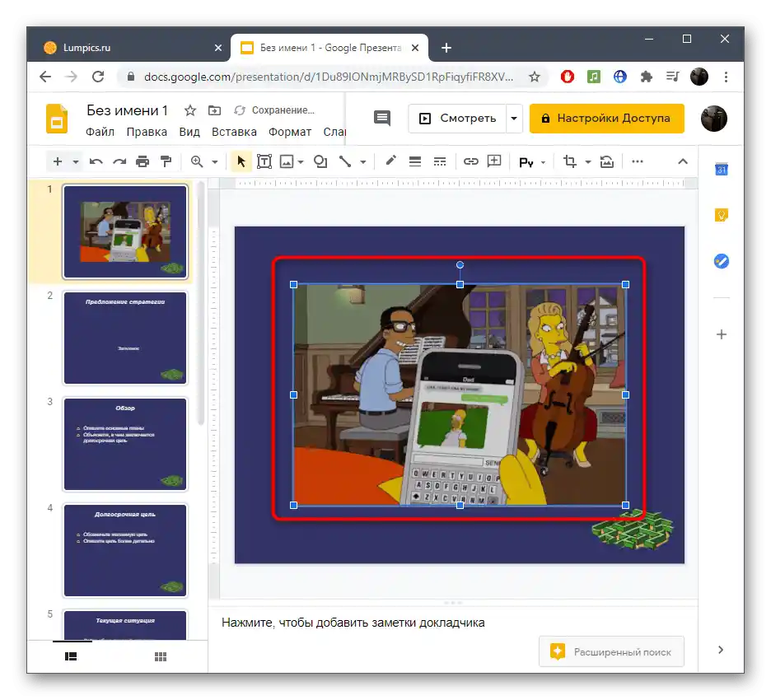This screenshot has height=700, width=771.
Task: Open the zoom dropdown arrow
Action: click(215, 162)
